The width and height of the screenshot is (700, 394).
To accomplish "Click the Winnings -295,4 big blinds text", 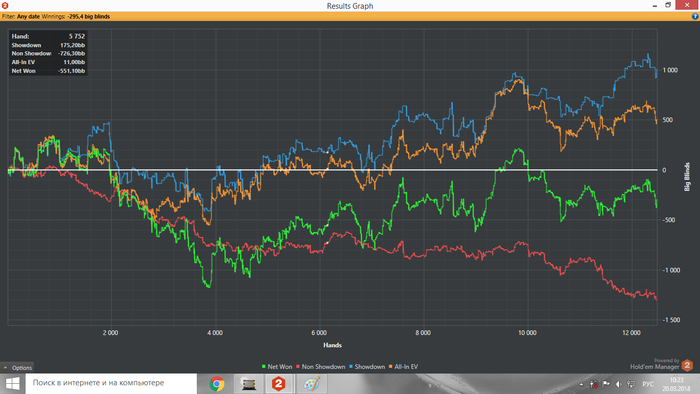I will pos(76,17).
